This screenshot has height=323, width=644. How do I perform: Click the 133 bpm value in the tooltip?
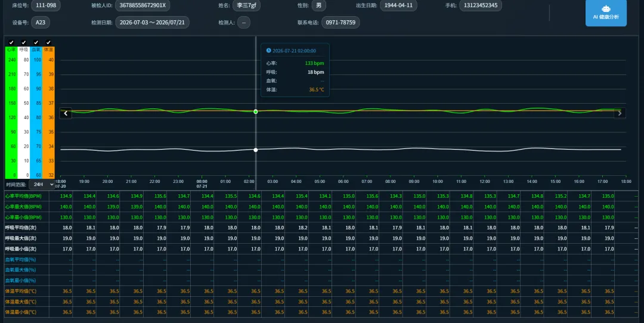click(x=315, y=63)
